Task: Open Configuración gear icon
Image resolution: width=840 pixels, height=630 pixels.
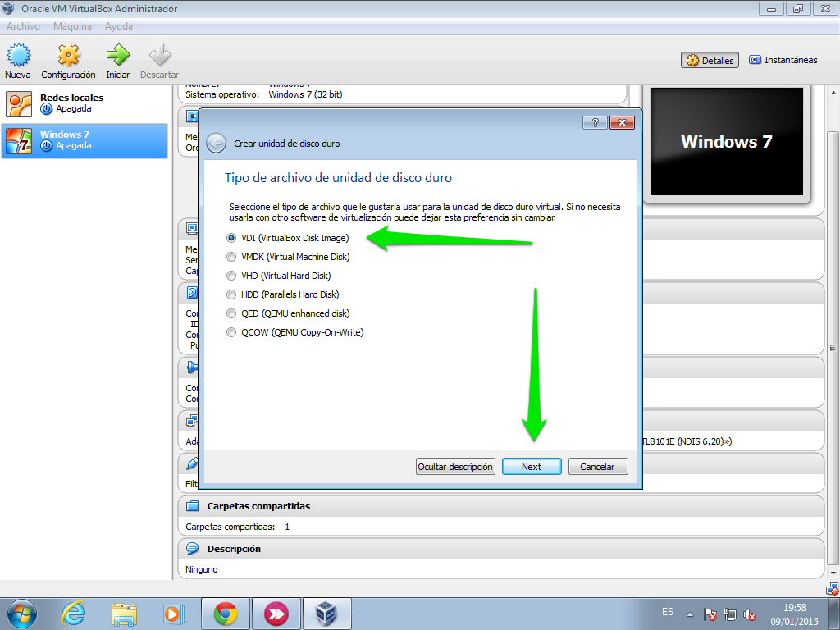Action: pyautogui.click(x=68, y=55)
